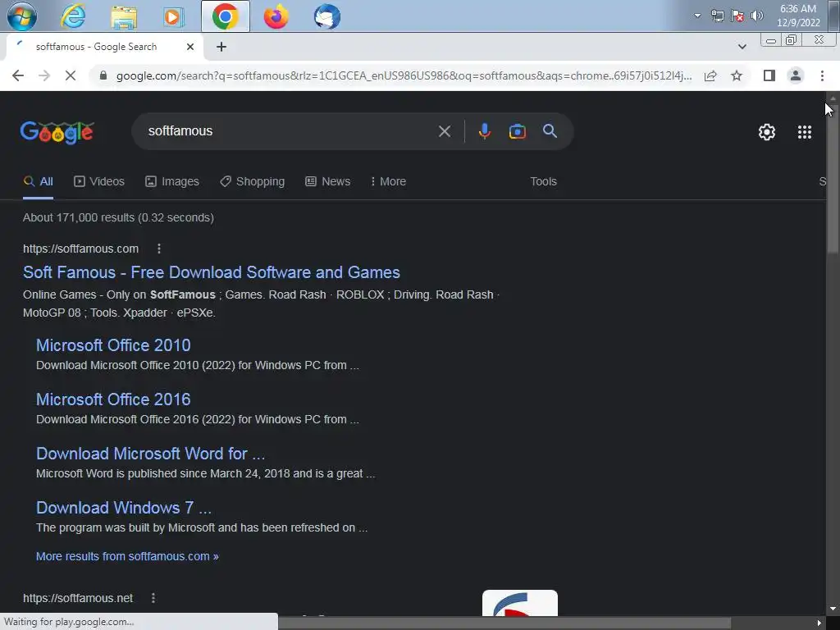Viewport: 840px width, 630px height.
Task: Open the Google apps grid
Action: click(804, 132)
